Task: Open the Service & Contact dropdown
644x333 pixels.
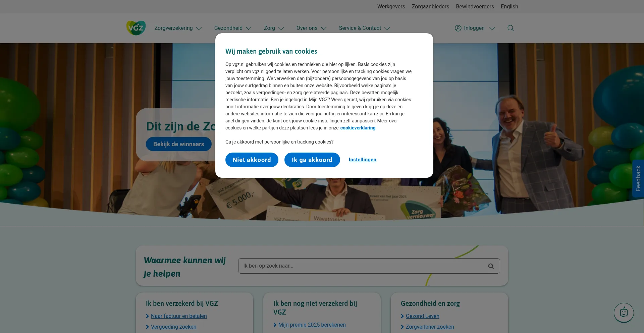Action: 364,28
